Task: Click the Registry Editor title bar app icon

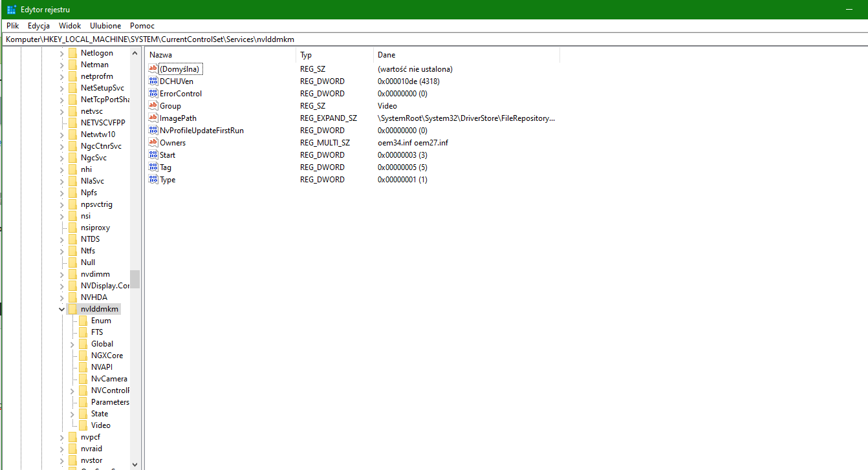Action: pyautogui.click(x=12, y=10)
